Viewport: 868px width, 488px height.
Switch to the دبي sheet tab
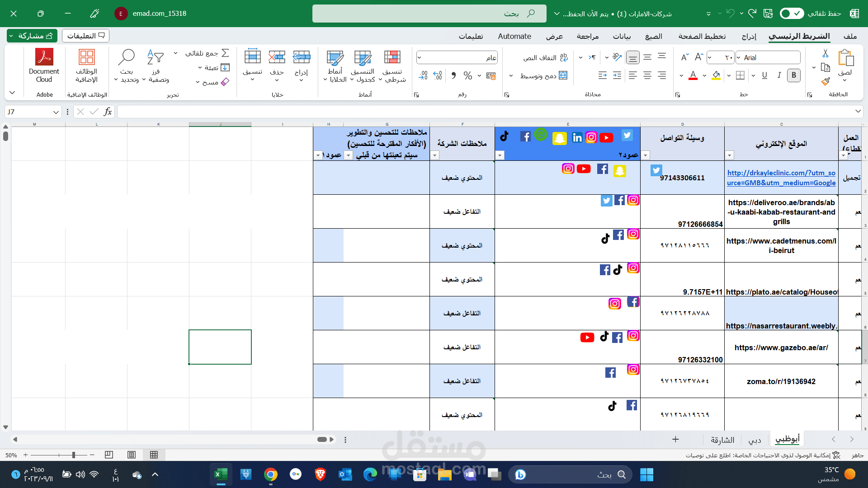tap(755, 440)
